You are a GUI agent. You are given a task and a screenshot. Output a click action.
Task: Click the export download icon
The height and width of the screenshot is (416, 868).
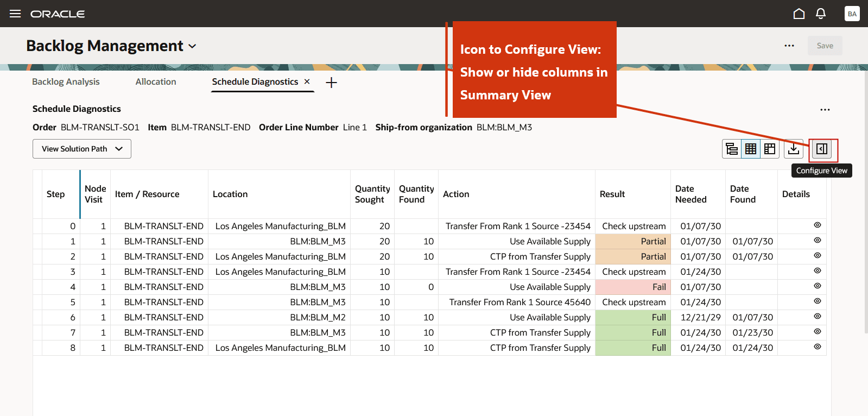tap(794, 149)
